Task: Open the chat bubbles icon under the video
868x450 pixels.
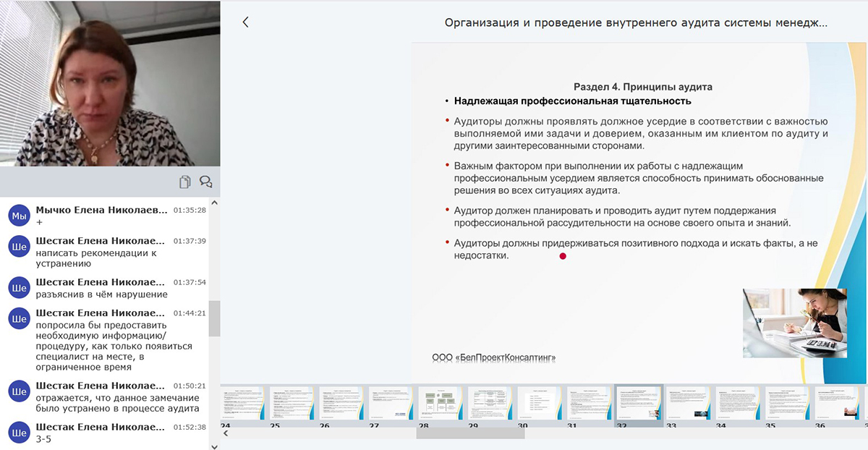Action: tap(205, 182)
